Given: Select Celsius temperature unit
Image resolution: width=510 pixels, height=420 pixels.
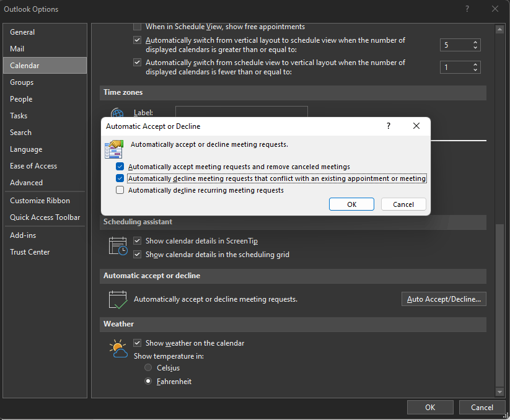Looking at the screenshot, I should (x=148, y=368).
